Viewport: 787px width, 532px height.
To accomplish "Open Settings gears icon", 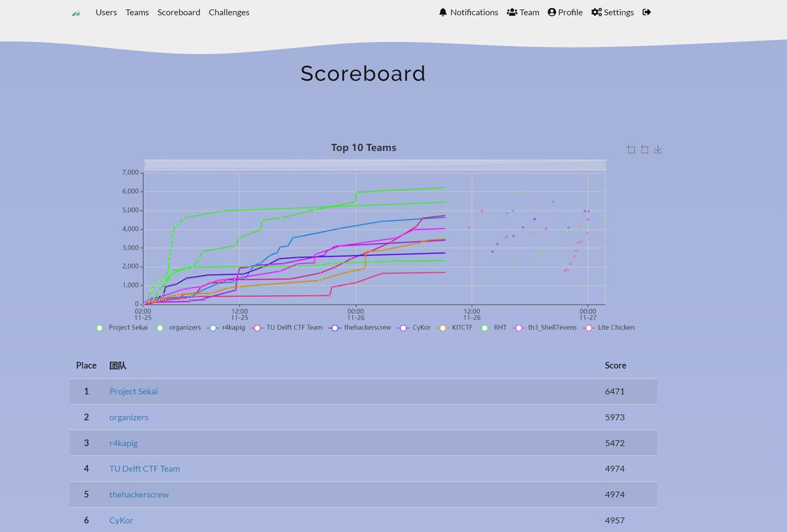I will click(x=596, y=12).
